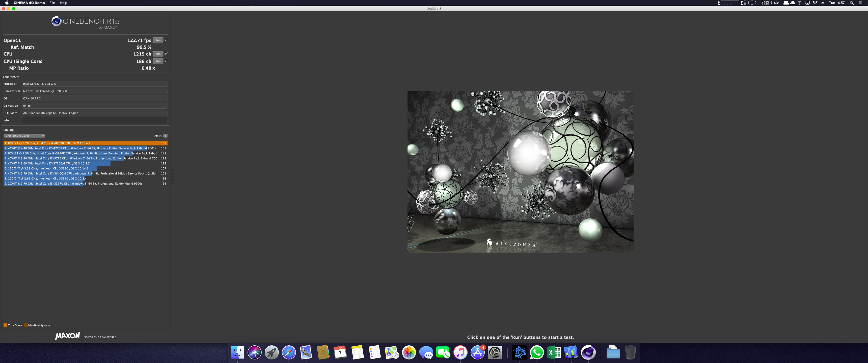Select ranking row for Xeon X5680
This screenshot has height=363, width=868.
tap(86, 168)
